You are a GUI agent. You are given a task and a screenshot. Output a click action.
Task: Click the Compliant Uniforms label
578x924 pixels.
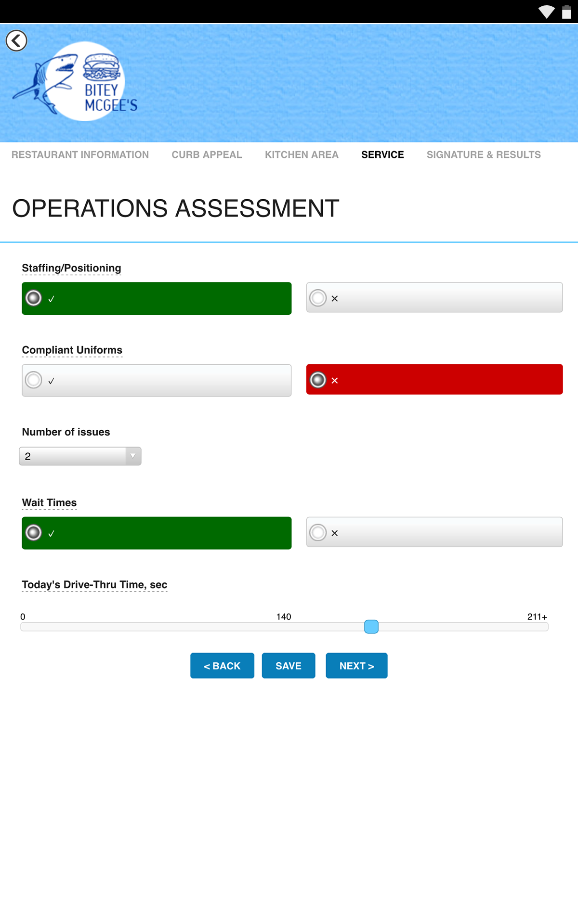point(72,350)
